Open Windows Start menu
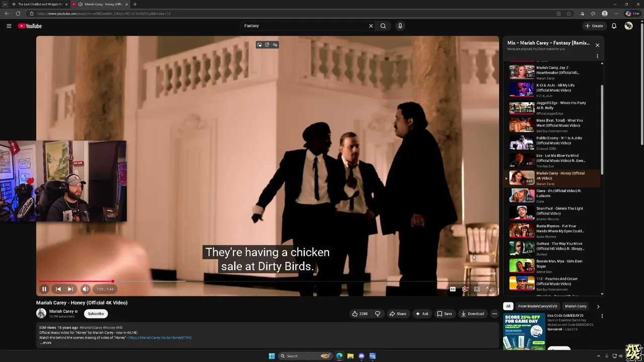 [272, 356]
